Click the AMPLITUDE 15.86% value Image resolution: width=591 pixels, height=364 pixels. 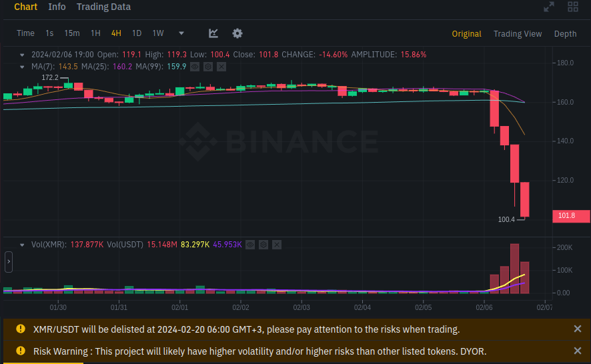[414, 55]
